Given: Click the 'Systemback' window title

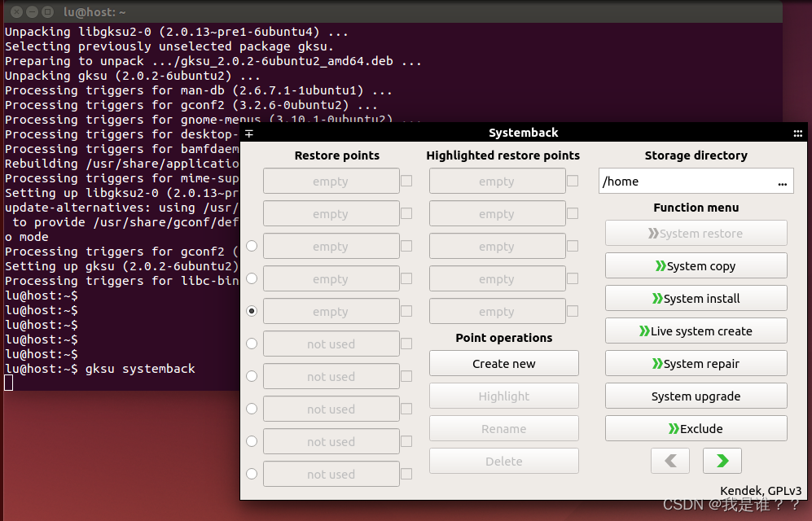Looking at the screenshot, I should (524, 133).
